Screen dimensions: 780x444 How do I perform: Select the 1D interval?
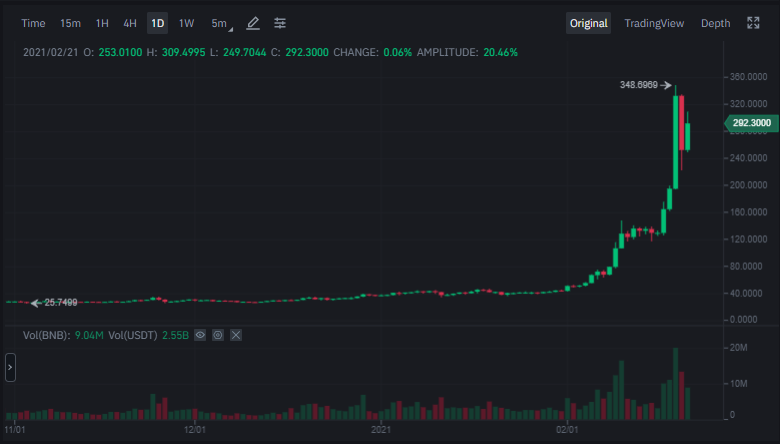[x=158, y=23]
